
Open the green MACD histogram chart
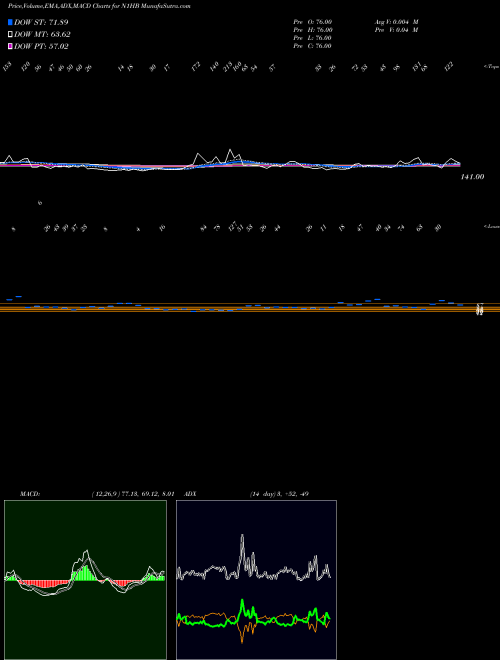point(85,580)
